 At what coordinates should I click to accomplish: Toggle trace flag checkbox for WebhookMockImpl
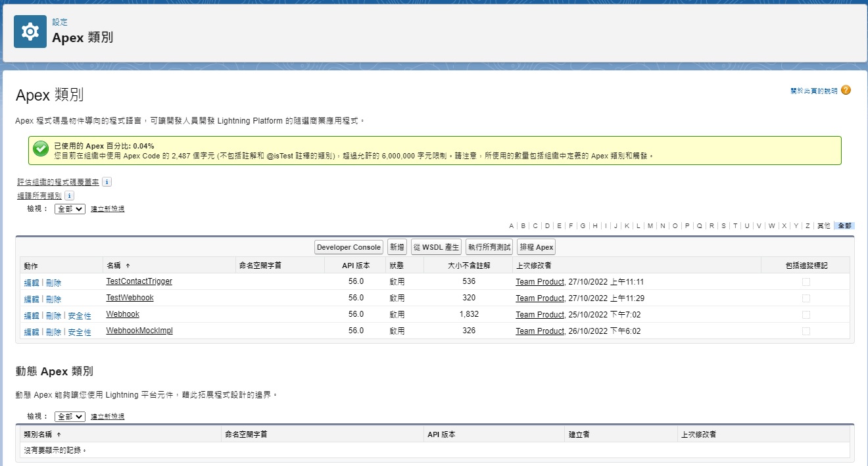pyautogui.click(x=806, y=331)
